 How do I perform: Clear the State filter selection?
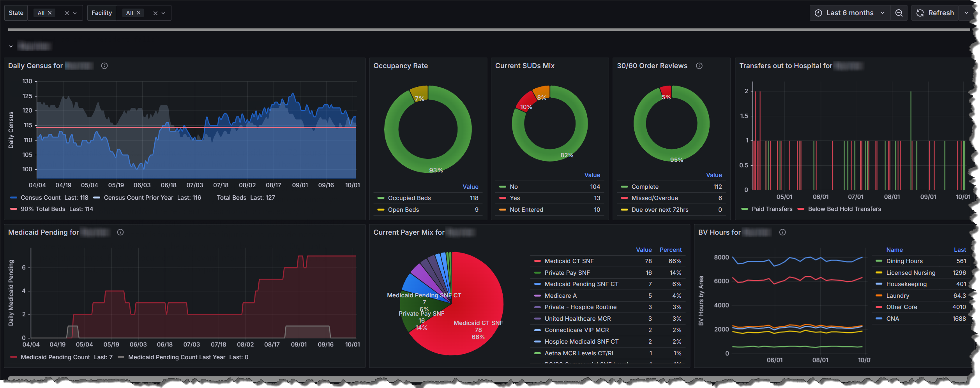pyautogui.click(x=67, y=13)
